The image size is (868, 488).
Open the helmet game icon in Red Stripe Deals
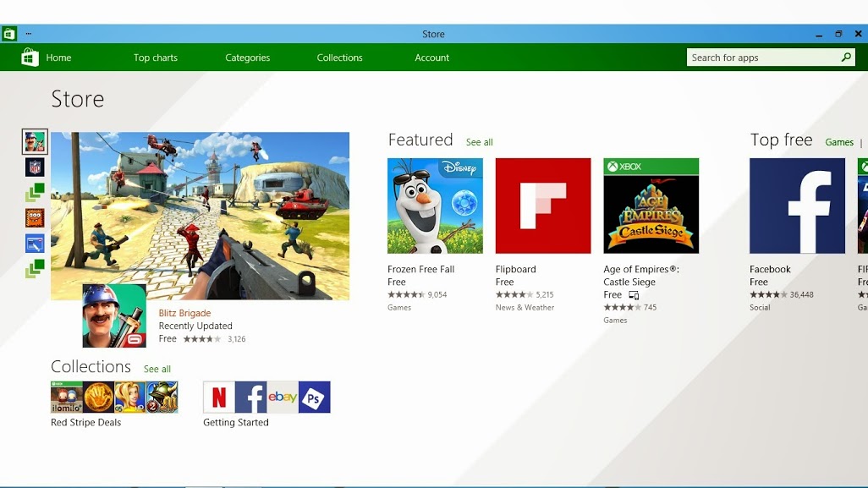[x=162, y=398]
